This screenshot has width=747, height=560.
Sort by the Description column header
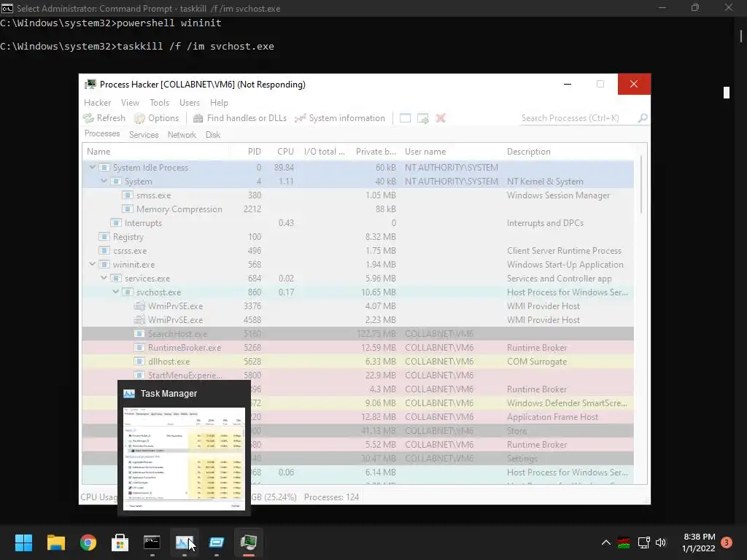pyautogui.click(x=569, y=152)
